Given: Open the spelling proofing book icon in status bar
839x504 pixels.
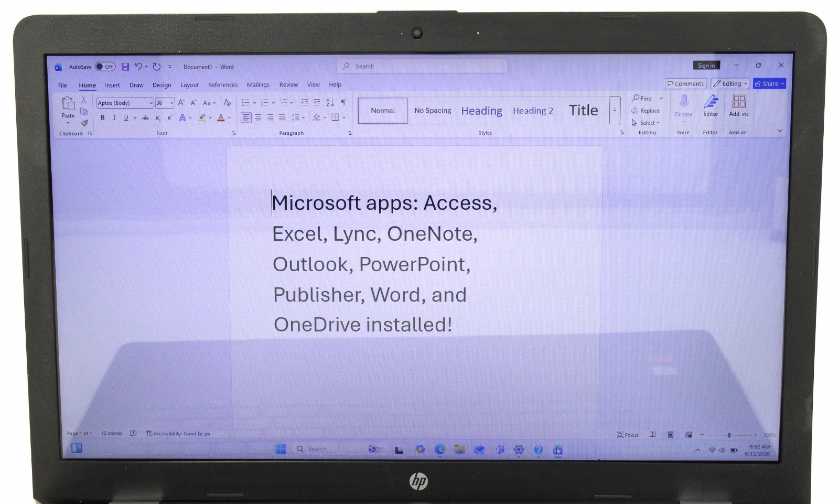Looking at the screenshot, I should 133,434.
